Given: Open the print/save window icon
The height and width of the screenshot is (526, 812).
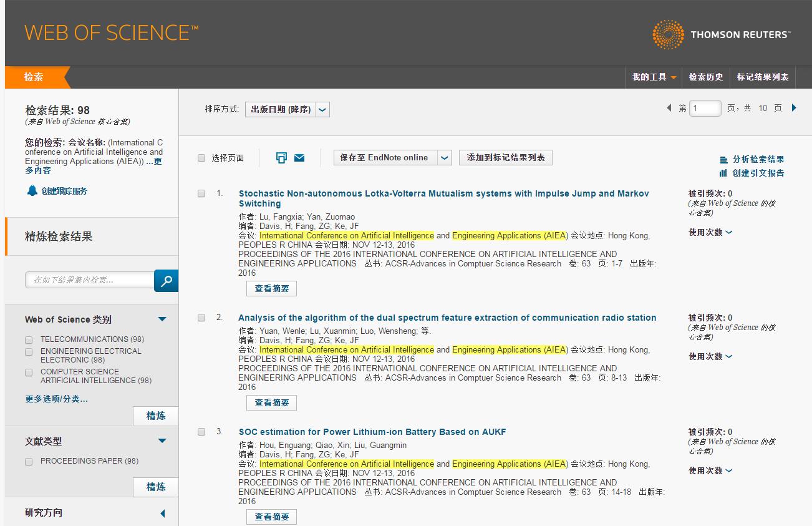Looking at the screenshot, I should (x=281, y=158).
